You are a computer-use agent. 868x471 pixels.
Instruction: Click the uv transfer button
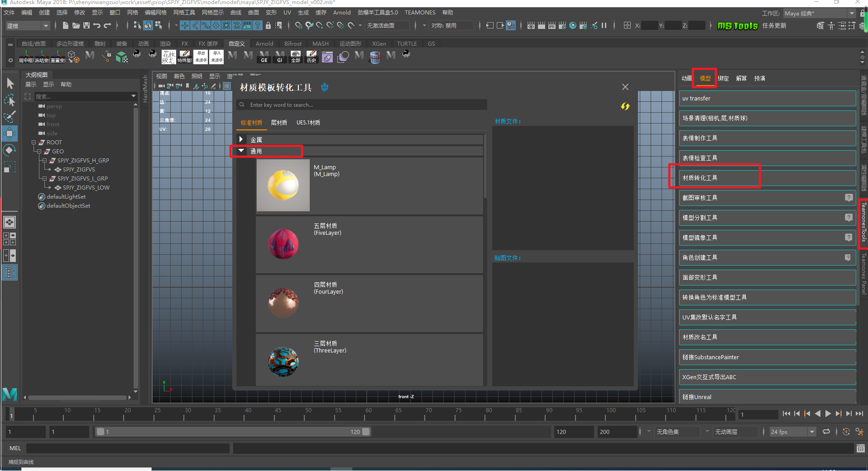pyautogui.click(x=767, y=98)
